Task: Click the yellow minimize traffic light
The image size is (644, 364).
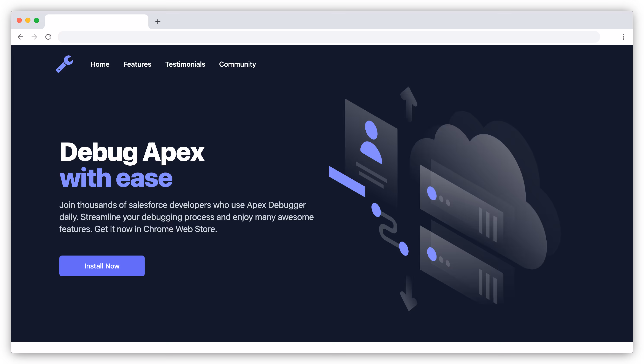Action: coord(28,20)
